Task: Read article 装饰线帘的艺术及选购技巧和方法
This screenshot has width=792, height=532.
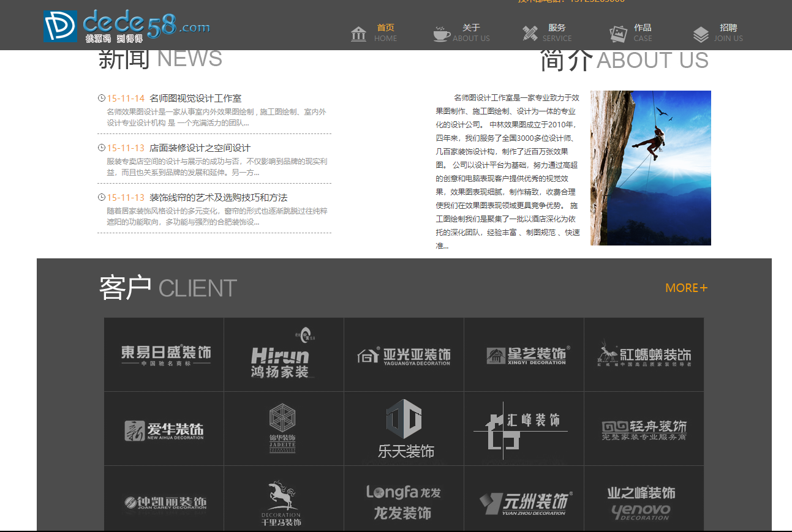Action: (x=218, y=198)
